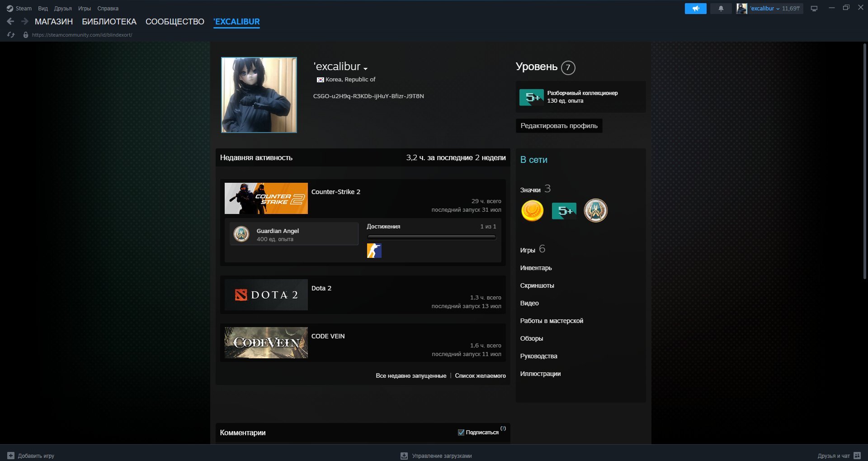Click the Counter-Strike 2 game banner
The height and width of the screenshot is (461, 868).
click(266, 198)
